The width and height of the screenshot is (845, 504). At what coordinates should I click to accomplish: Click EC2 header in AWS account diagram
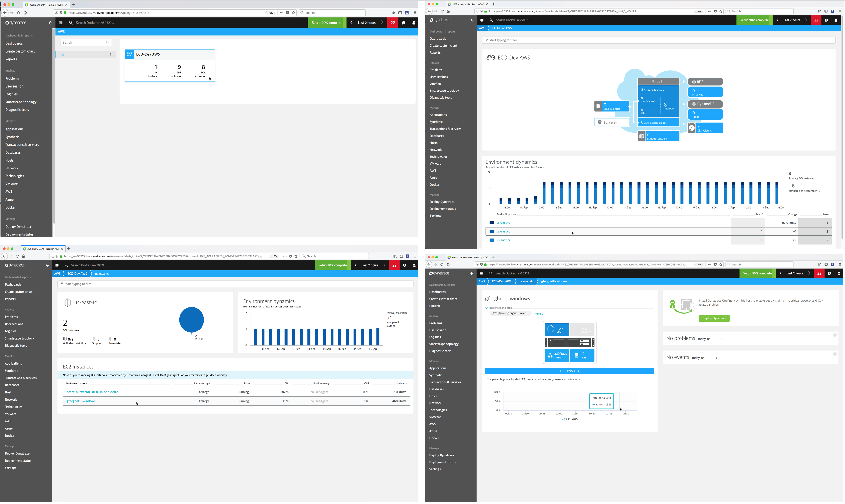click(x=658, y=81)
